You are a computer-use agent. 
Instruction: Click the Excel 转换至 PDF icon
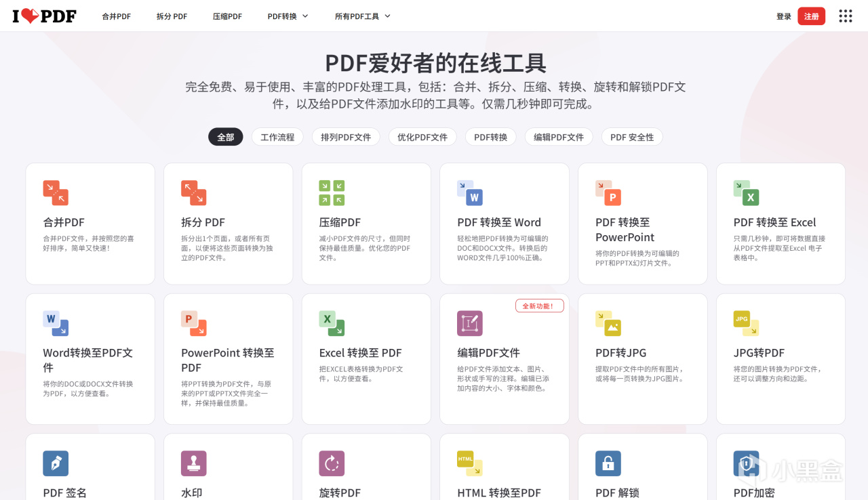[x=332, y=323]
